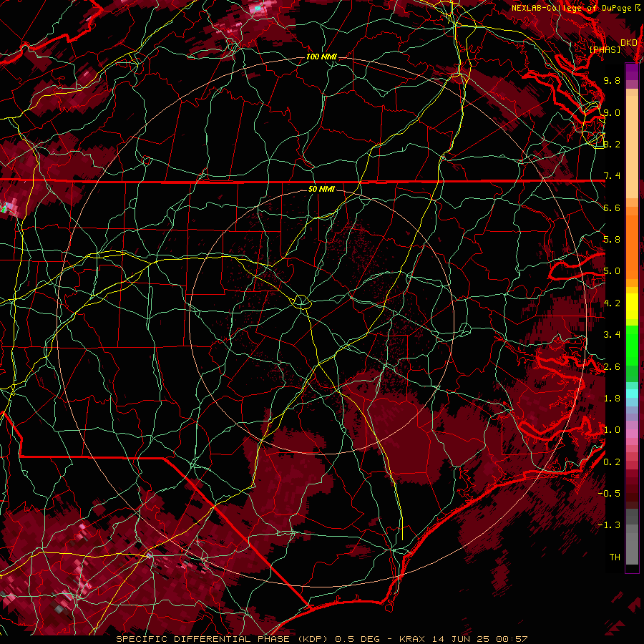The image size is (644, 644).
Task: Click the DKD product label
Action: point(629,42)
